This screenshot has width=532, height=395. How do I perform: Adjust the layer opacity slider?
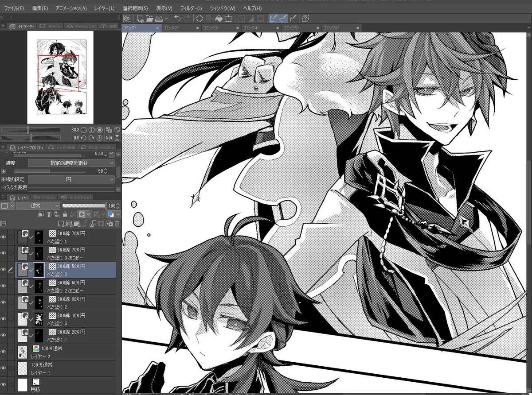pyautogui.click(x=84, y=206)
